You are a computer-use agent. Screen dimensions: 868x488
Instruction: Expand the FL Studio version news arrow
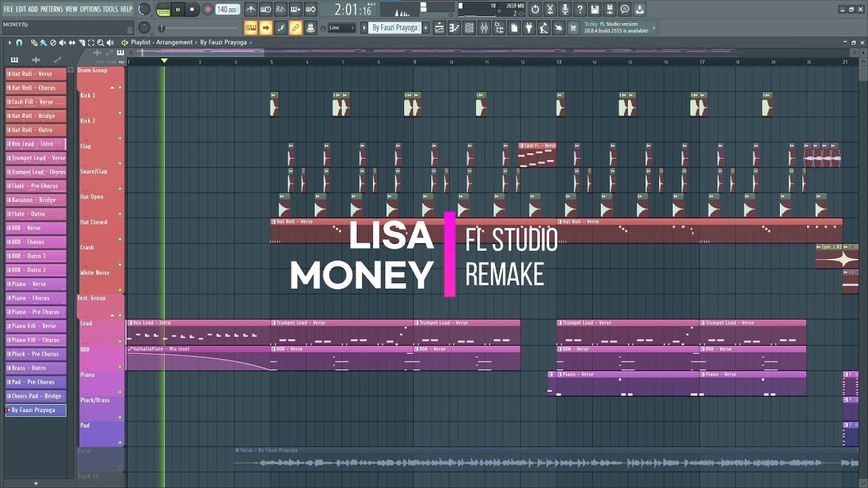654,28
